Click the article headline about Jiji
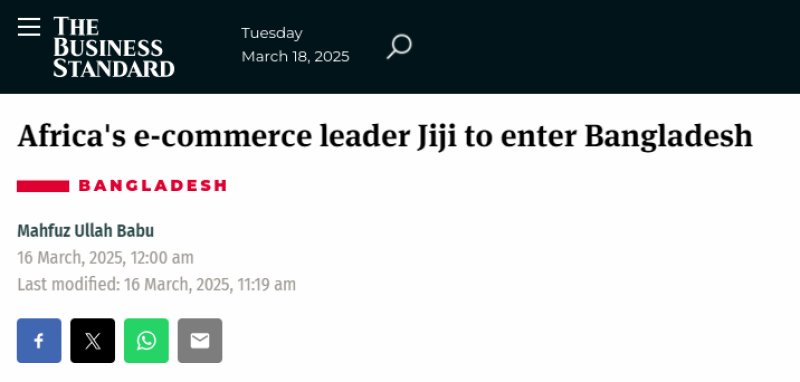Screen dimensions: 800x382 click(x=385, y=137)
